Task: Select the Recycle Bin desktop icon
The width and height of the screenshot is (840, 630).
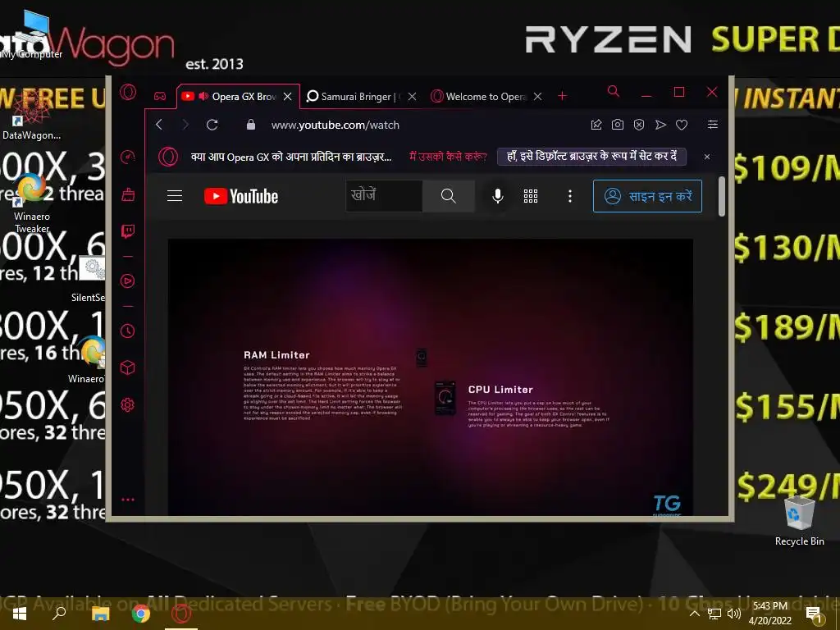Action: pos(799,521)
